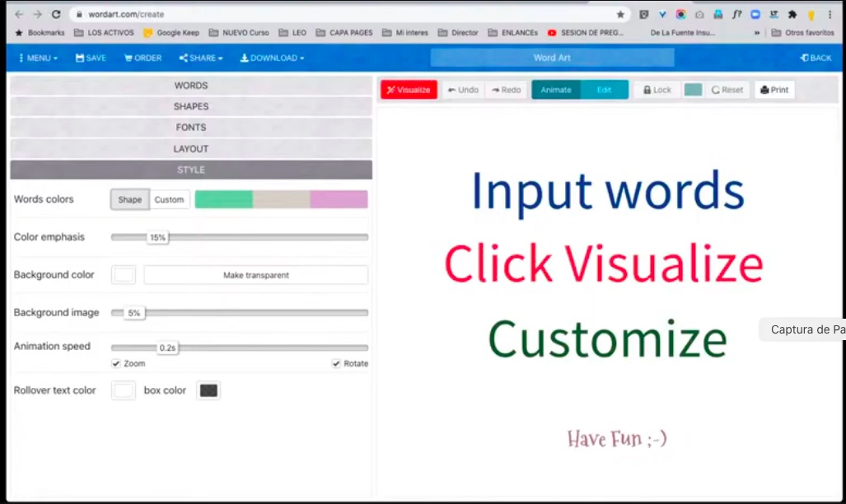This screenshot has width=846, height=504.
Task: Open the Order cart option
Action: point(143,58)
